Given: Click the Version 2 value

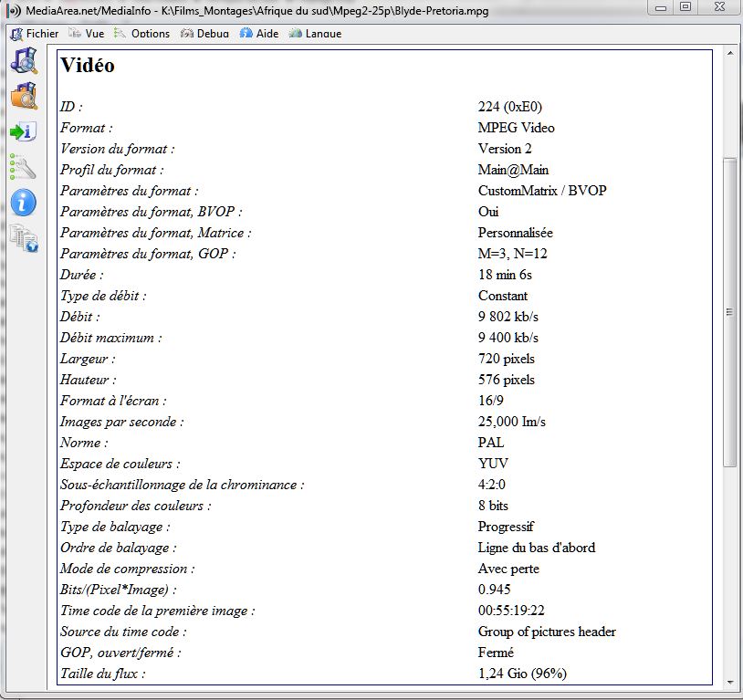Looking at the screenshot, I should [505, 149].
